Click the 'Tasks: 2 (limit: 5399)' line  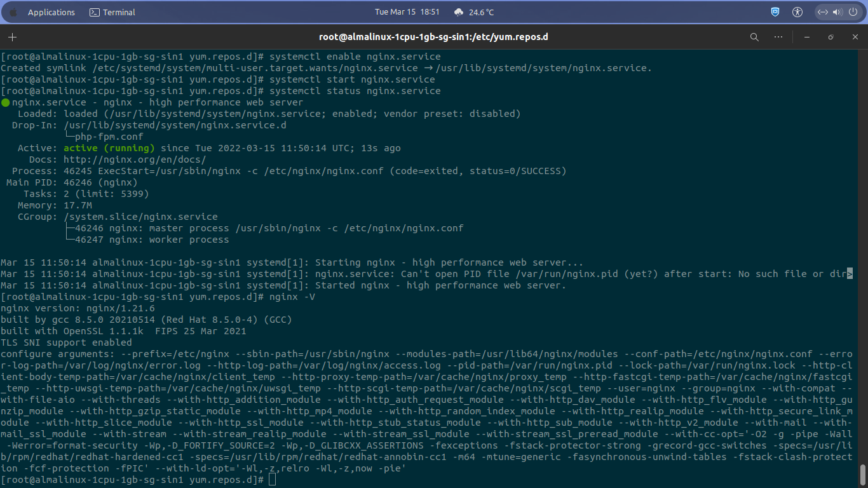point(86,194)
